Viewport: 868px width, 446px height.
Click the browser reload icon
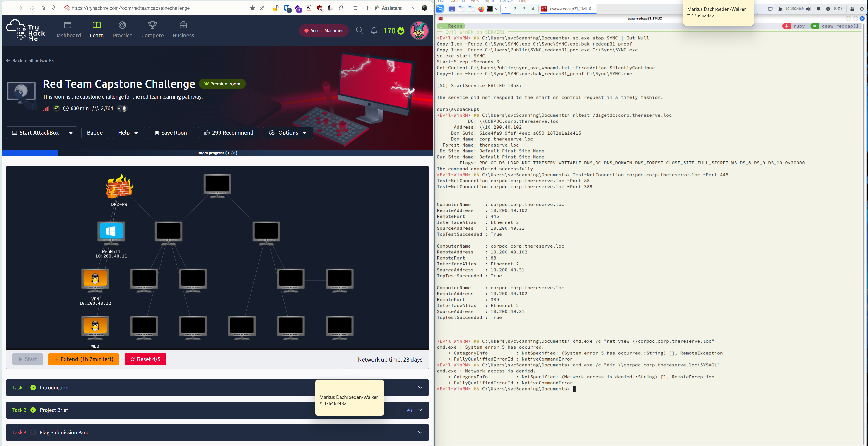[x=32, y=8]
